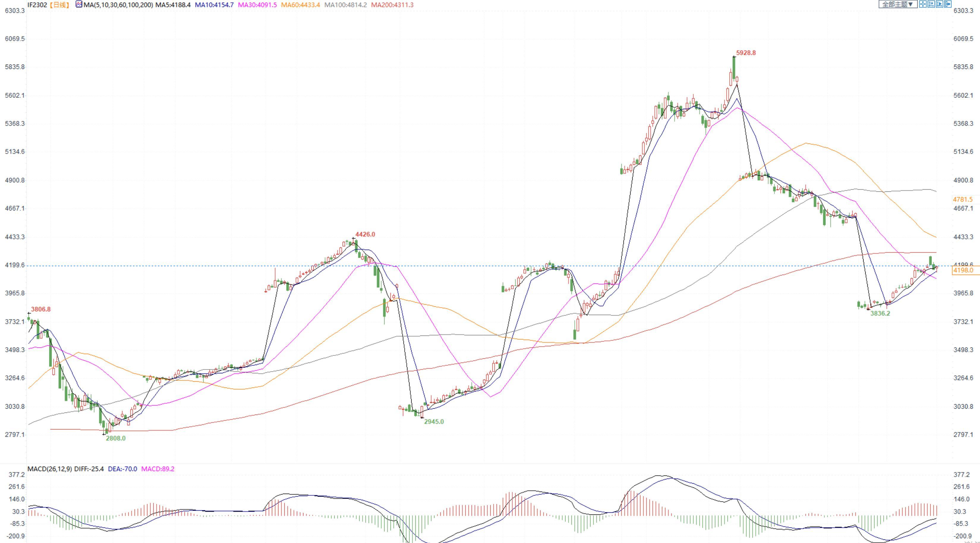Screen dimensions: 980x543
Task: Select the gray MA100 indicator label
Action: click(345, 5)
